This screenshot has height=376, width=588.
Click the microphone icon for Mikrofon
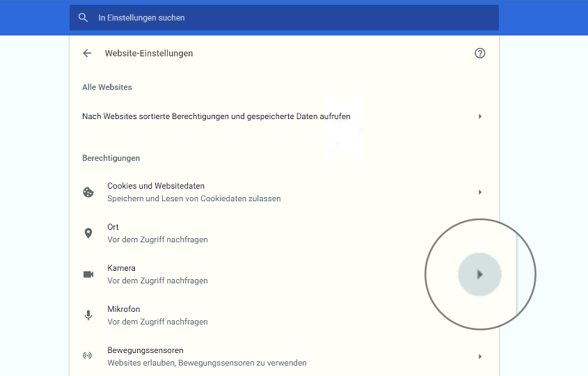[x=88, y=315]
